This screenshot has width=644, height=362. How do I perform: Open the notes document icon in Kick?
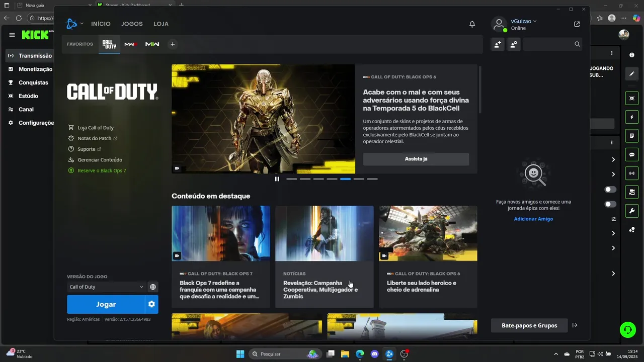(x=632, y=136)
